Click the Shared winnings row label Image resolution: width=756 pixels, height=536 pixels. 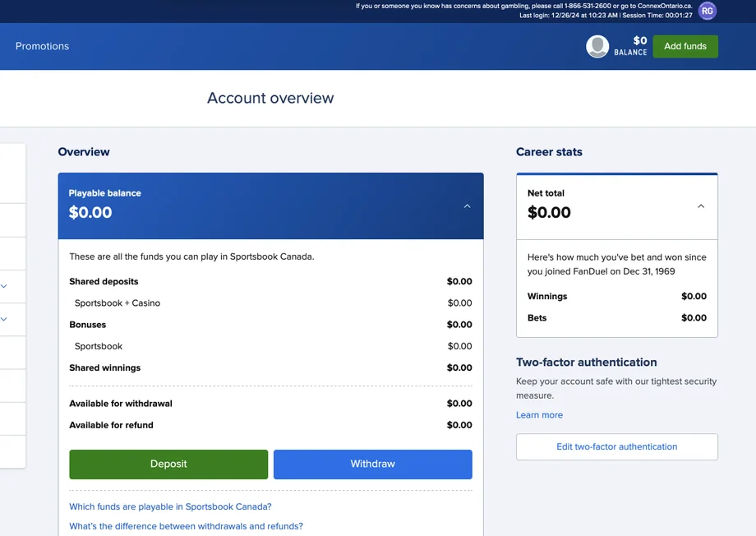coord(104,367)
